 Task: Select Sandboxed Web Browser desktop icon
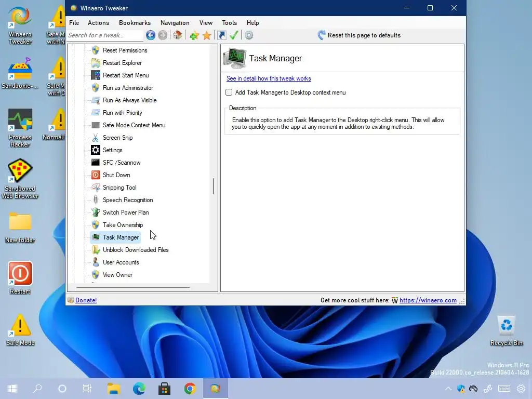click(x=20, y=179)
